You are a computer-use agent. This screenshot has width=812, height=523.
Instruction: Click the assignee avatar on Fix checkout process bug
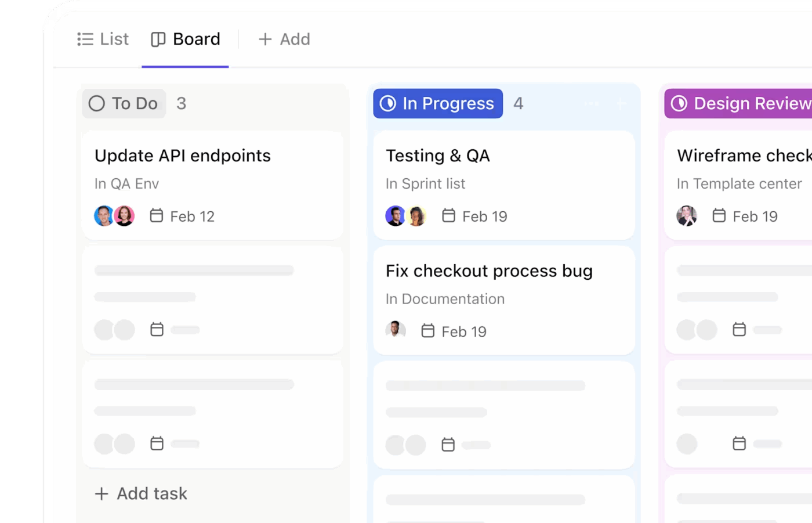(x=396, y=330)
